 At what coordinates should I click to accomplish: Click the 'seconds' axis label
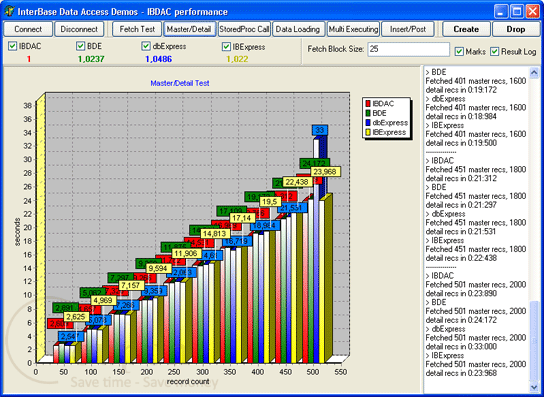click(17, 232)
